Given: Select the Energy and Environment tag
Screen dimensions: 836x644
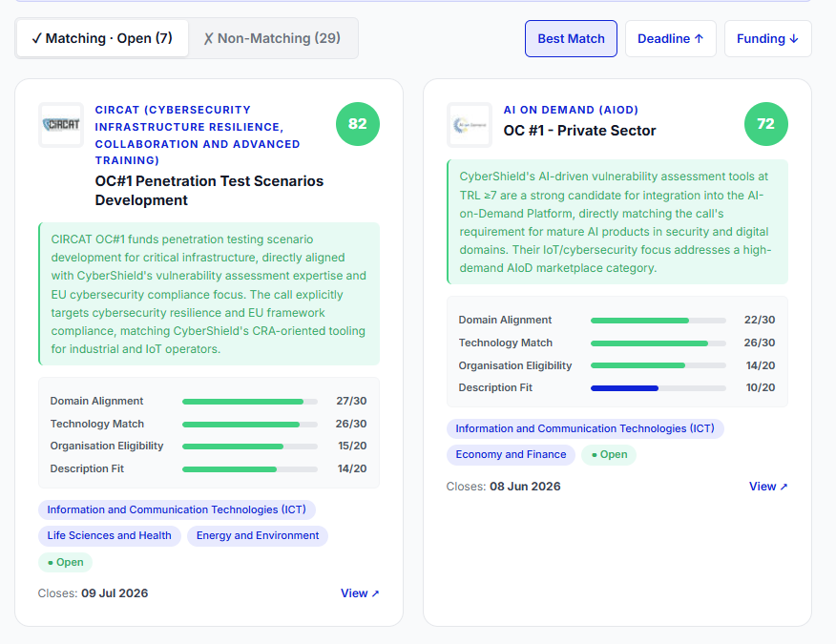Looking at the screenshot, I should (258, 536).
